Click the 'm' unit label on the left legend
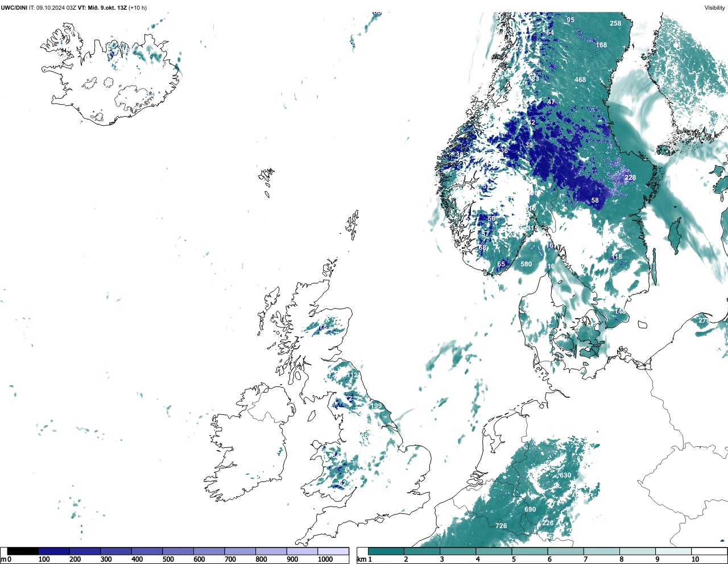728x564 pixels. (x=3, y=559)
